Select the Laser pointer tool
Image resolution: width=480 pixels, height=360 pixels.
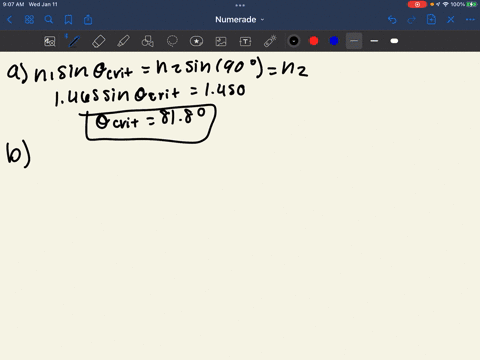point(270,41)
